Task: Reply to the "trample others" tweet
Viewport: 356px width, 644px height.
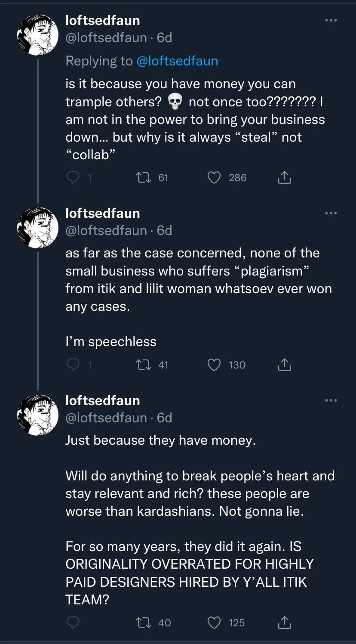Action: pos(74,177)
